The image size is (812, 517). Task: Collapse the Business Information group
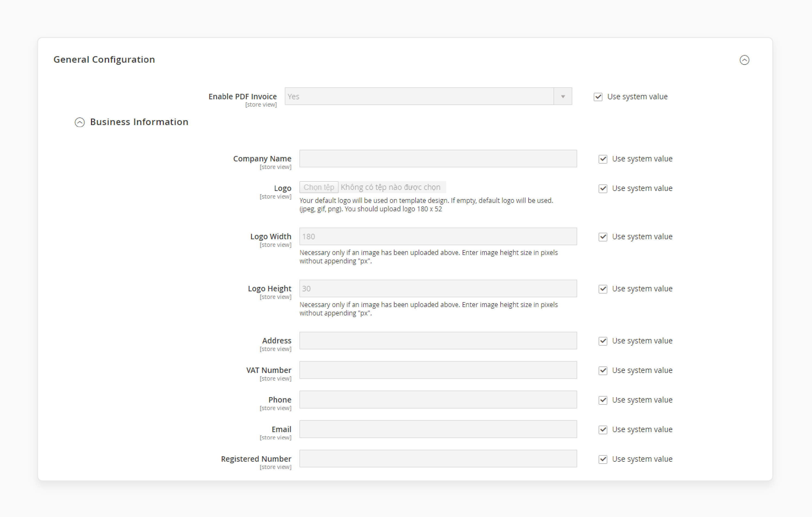point(80,122)
